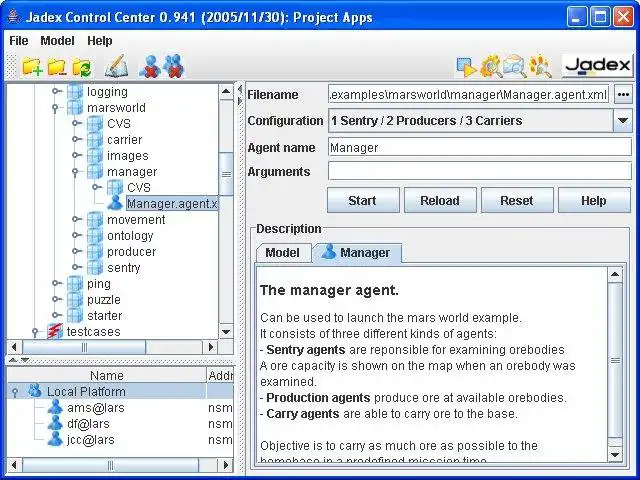Click the collapse split pane arrow
The width and height of the screenshot is (640, 480).
click(x=240, y=89)
